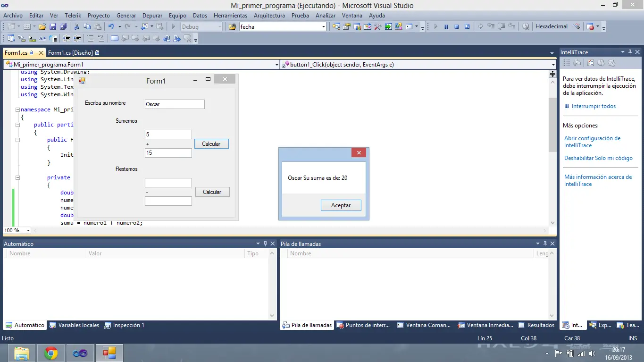Click the Save All stacked-floppies icon
The width and height of the screenshot is (644, 362).
point(63,27)
